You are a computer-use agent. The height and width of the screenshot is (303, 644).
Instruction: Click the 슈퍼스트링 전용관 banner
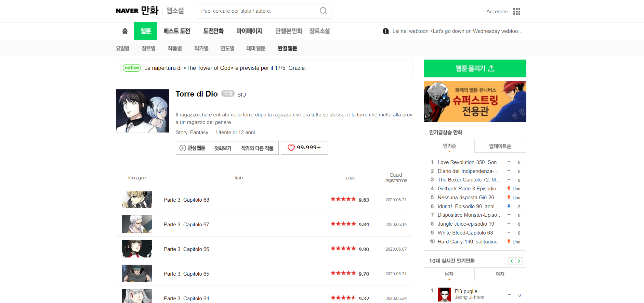(475, 101)
